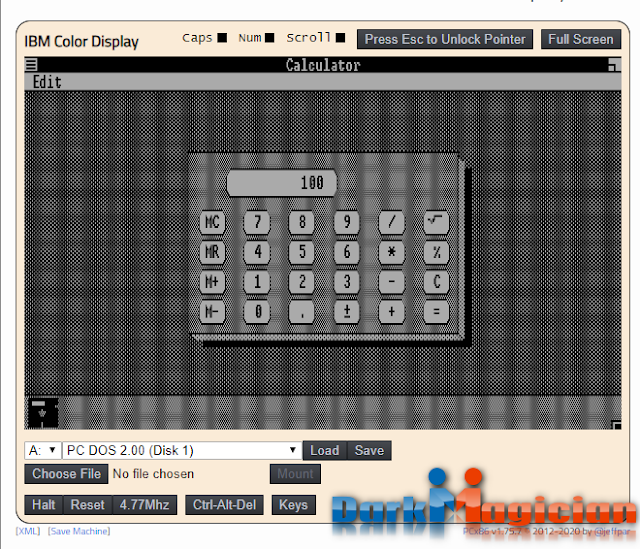Open the Edit menu
Screen dimensions: 640x549
[47, 82]
